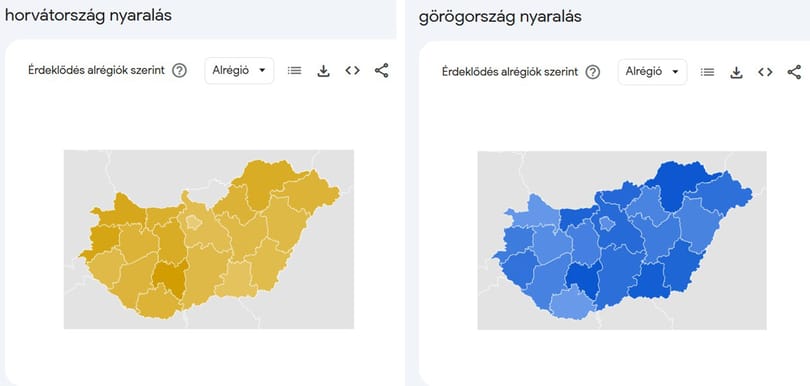Open list view in görögország panel

pyautogui.click(x=707, y=72)
